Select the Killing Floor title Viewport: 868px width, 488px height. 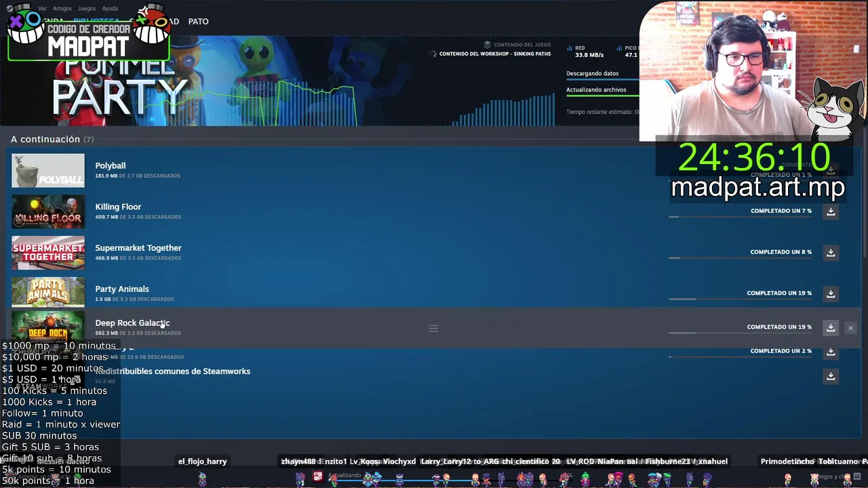tap(118, 207)
